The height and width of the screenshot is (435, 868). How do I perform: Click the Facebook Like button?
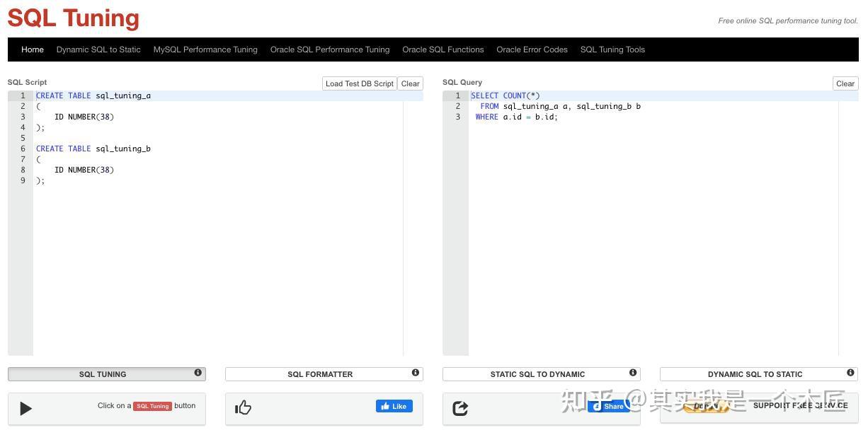[x=394, y=406]
